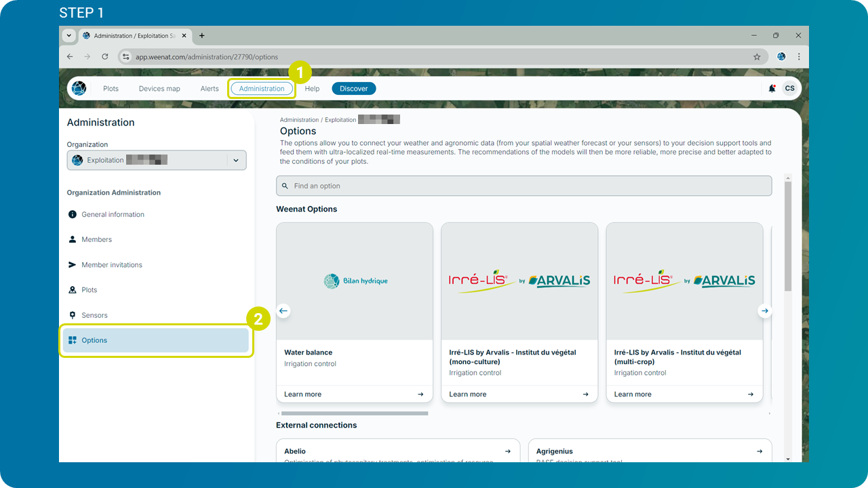The width and height of the screenshot is (868, 488).
Task: Click the Bilan hydrique thumbnail
Action: (355, 281)
